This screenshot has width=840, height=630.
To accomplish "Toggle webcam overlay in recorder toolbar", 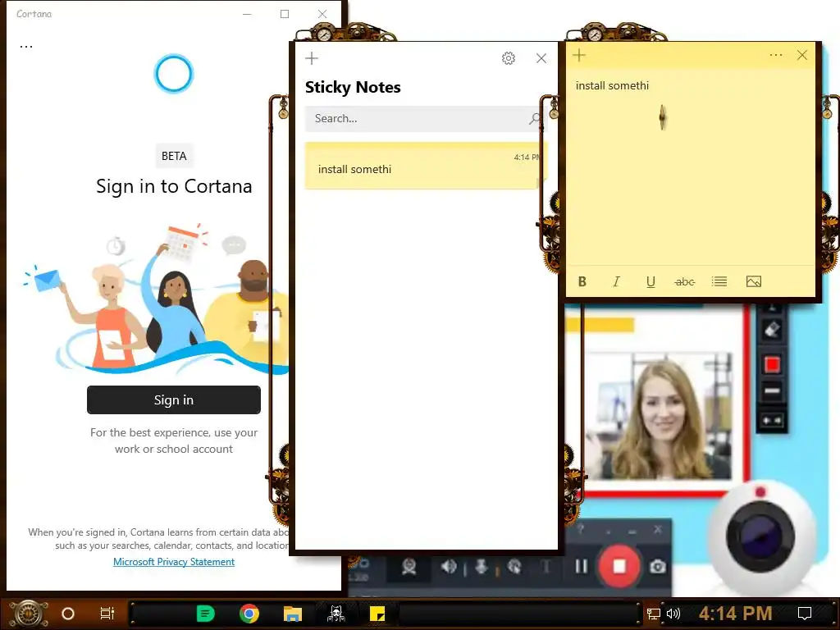I will click(x=409, y=566).
